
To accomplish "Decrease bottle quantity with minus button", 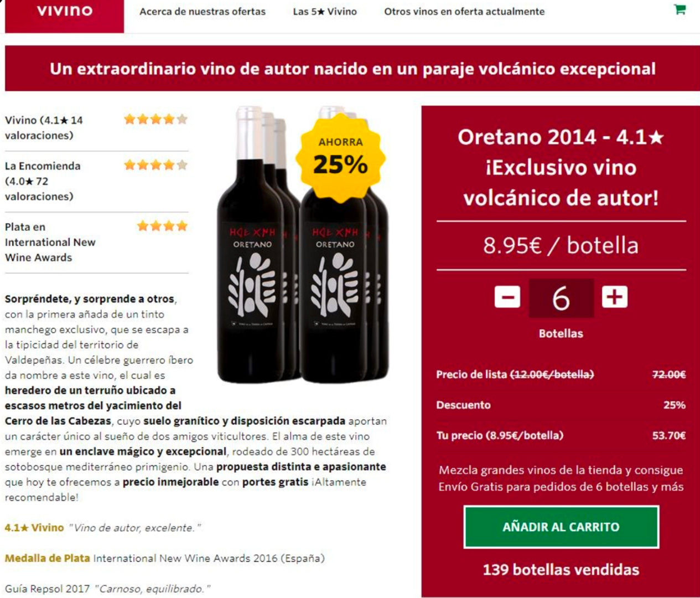I will click(507, 297).
